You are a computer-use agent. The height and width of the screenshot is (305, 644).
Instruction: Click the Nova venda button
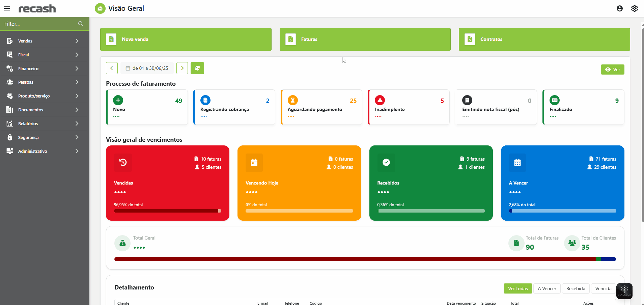[186, 39]
